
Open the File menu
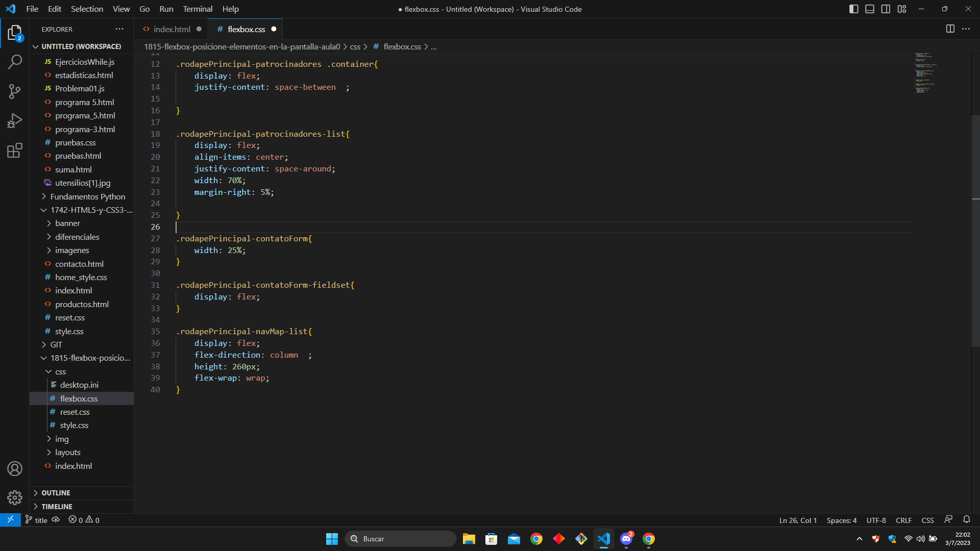(x=32, y=9)
